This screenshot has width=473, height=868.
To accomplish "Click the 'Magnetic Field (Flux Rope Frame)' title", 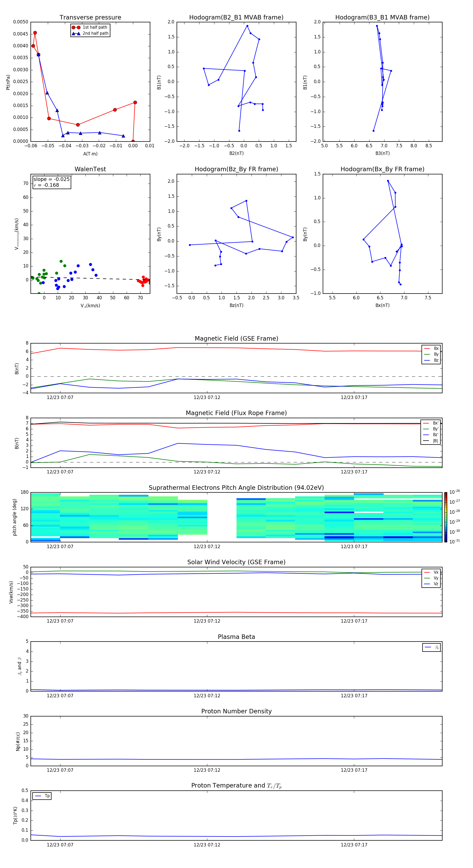I will (x=236, y=413).
